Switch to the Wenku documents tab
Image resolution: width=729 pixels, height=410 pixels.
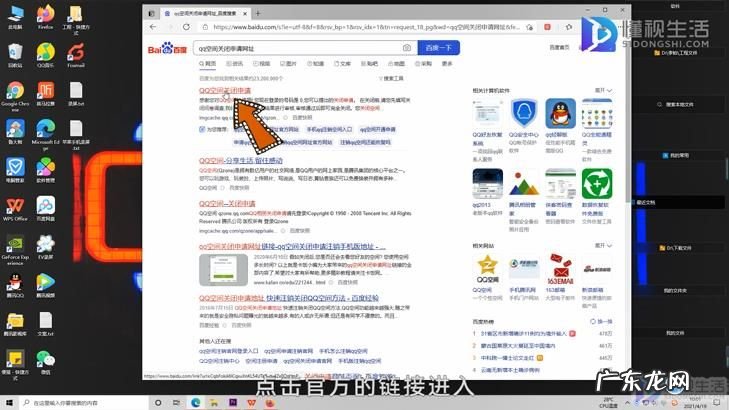pyautogui.click(x=343, y=64)
